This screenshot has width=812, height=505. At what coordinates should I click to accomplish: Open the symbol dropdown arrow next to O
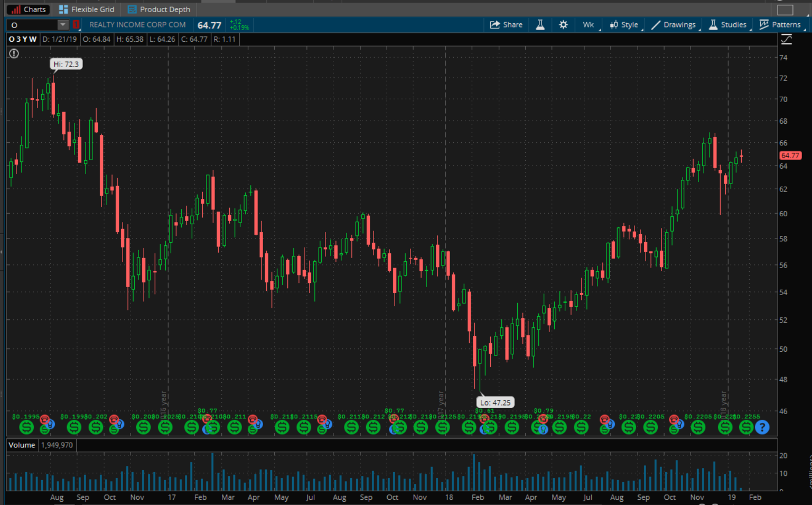[62, 24]
